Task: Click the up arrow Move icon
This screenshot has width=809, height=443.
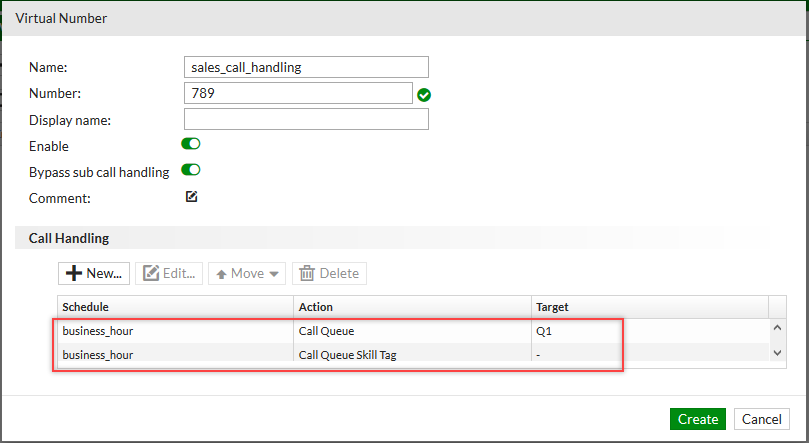Action: [221, 274]
